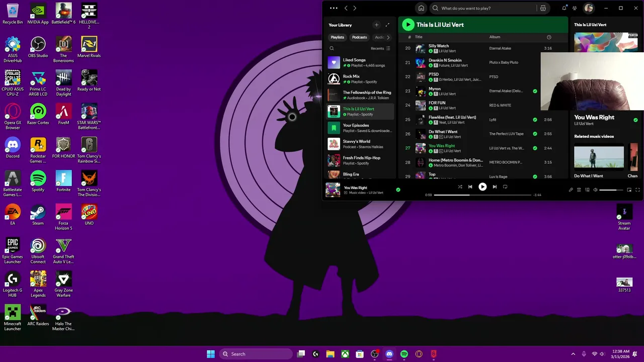Open the Lyrics microphone icon
The height and width of the screenshot is (362, 644).
click(571, 190)
